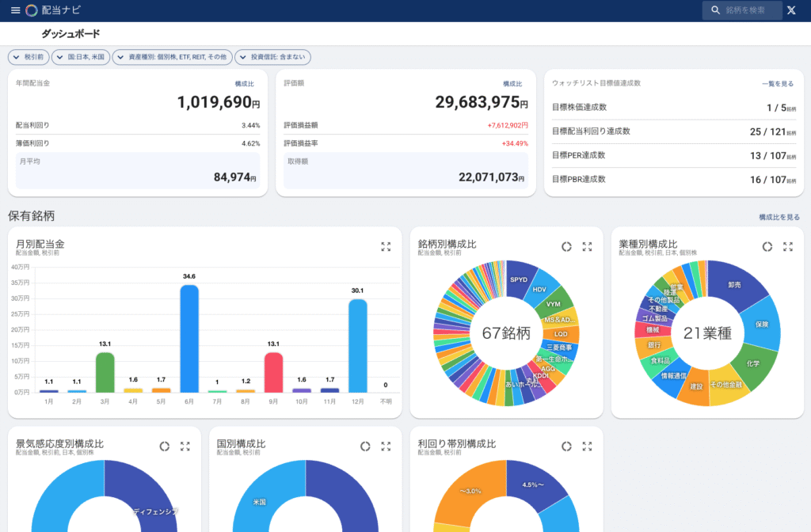Expand 国別構成比 chart to fullscreen
This screenshot has width=811, height=532.
(x=386, y=446)
